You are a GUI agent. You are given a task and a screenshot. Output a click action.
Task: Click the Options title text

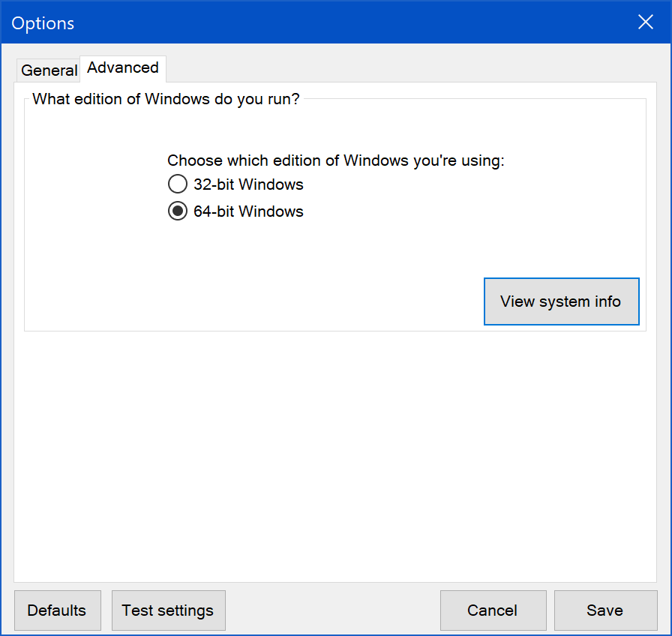[x=43, y=23]
